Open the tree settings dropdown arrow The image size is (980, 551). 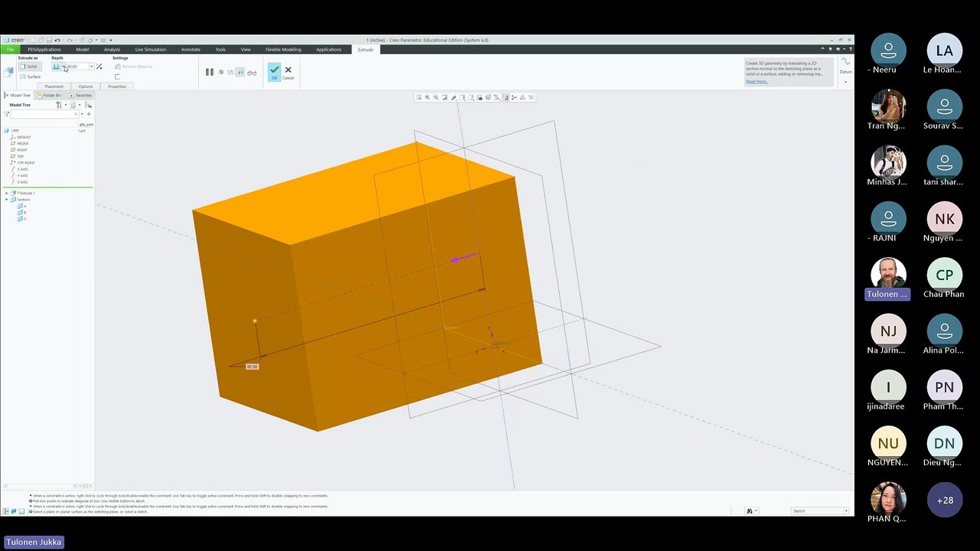coord(66,105)
